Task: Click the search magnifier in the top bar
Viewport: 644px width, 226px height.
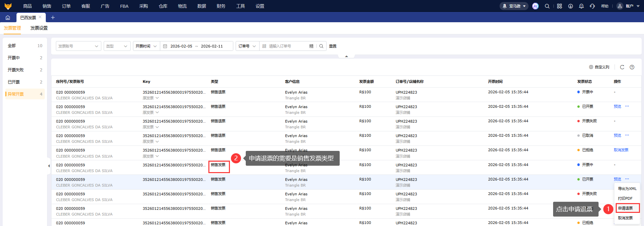Action: pos(547,6)
